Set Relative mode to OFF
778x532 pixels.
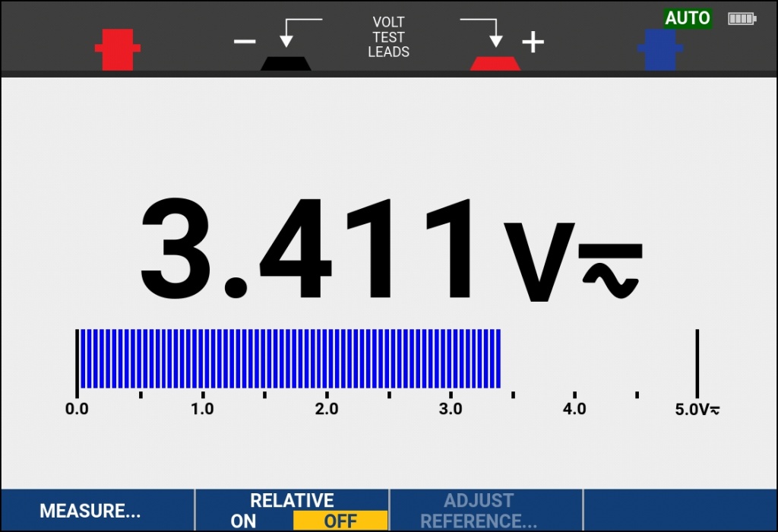340,521
